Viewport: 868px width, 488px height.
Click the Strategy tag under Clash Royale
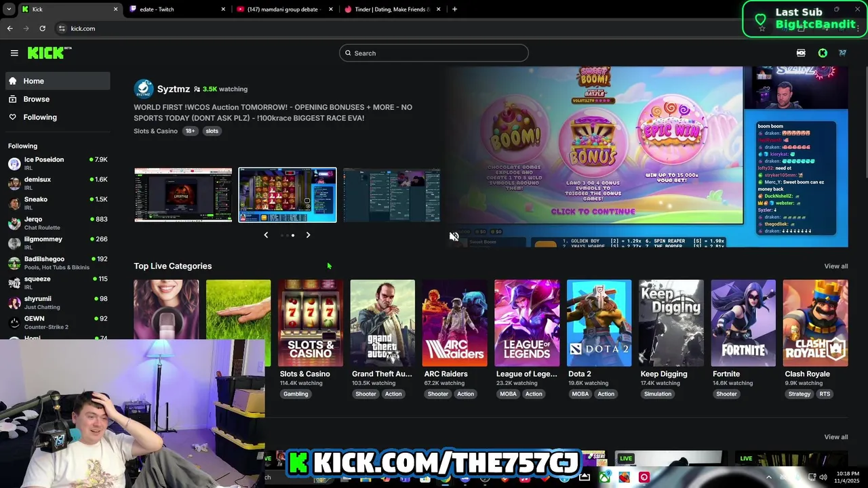tap(800, 394)
